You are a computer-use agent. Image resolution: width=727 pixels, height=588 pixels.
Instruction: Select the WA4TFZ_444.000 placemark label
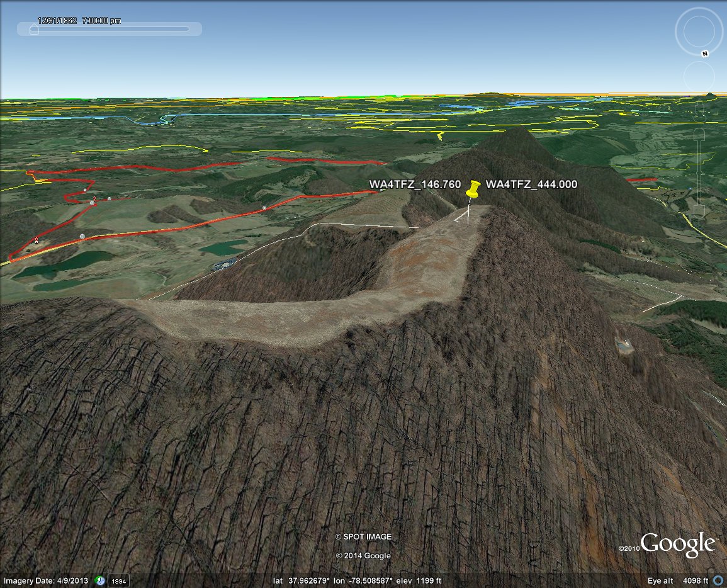pos(531,184)
